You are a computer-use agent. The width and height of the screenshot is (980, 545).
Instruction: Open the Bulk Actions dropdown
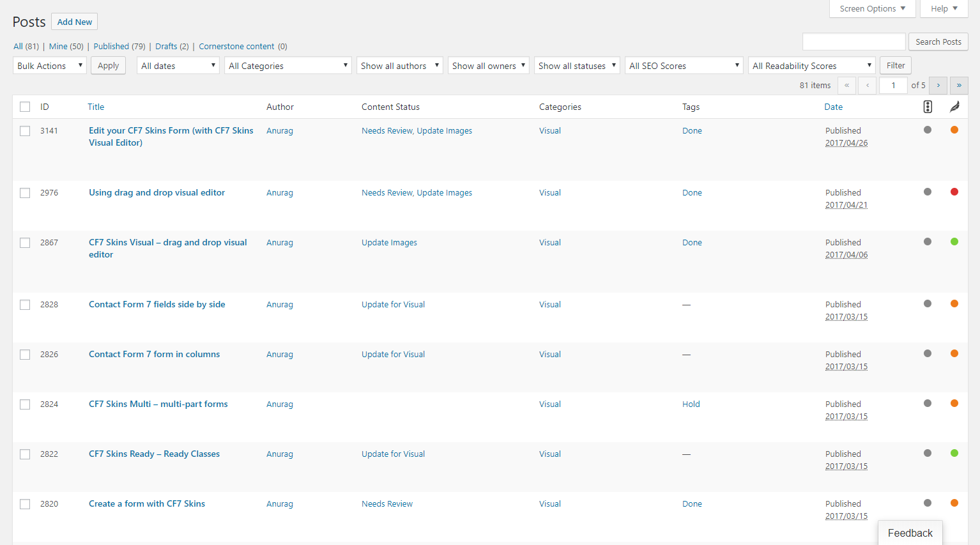(x=50, y=66)
